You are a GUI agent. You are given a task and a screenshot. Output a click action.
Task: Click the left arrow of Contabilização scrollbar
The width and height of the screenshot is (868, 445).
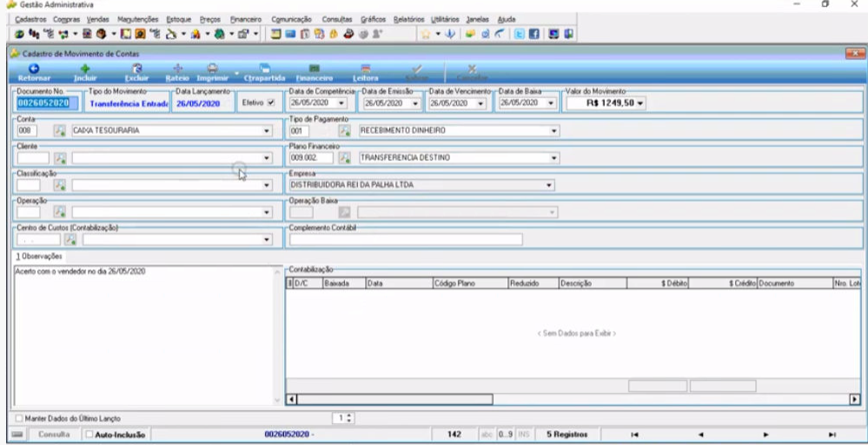[292, 399]
